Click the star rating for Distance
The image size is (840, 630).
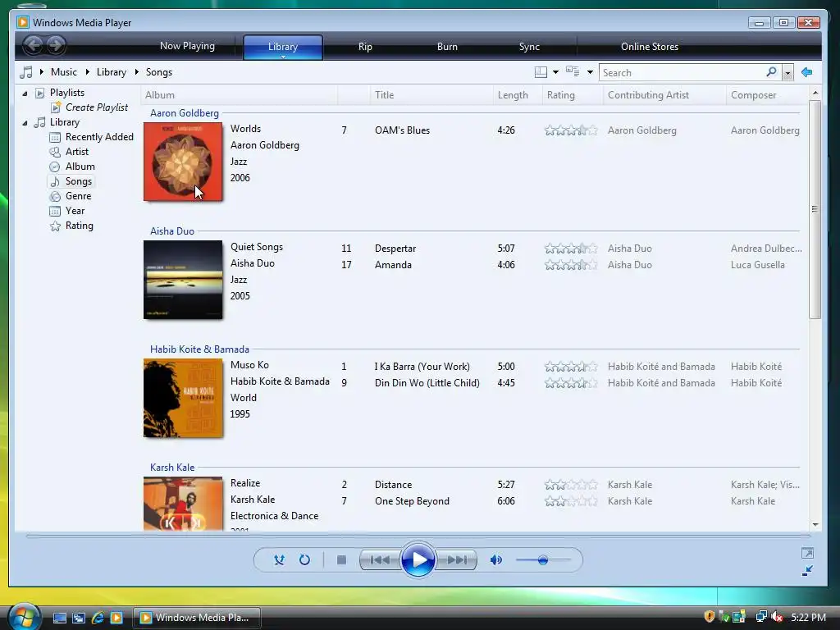[x=571, y=485]
